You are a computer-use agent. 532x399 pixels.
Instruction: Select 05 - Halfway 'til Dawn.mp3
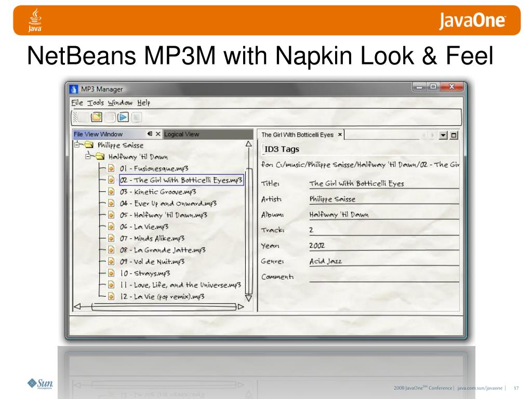(x=163, y=215)
